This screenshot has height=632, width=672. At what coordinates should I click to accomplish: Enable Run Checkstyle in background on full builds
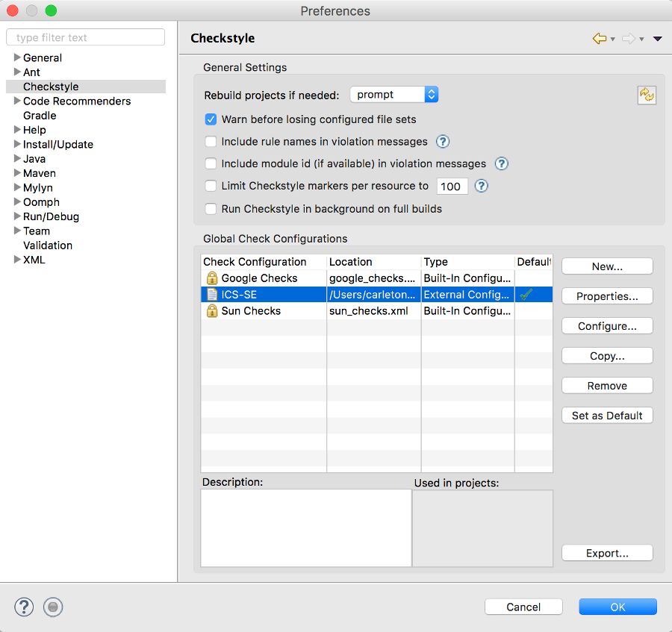point(211,209)
